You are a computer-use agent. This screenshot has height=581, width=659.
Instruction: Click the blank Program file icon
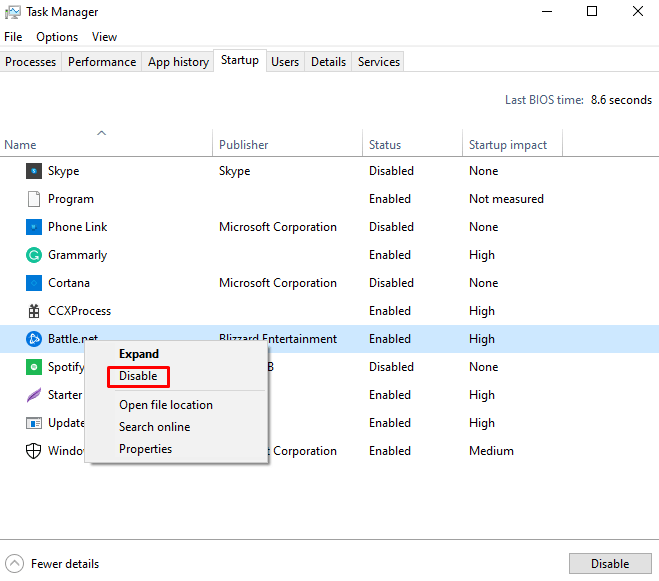[x=34, y=199]
